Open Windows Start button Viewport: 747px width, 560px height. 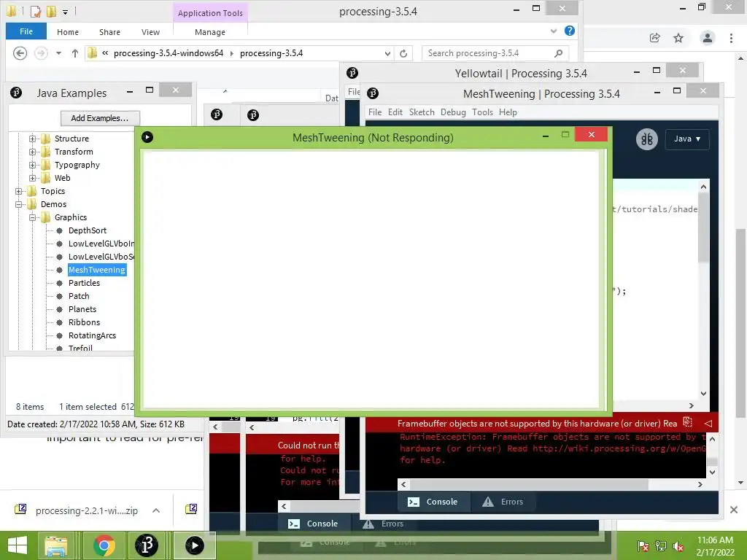click(x=18, y=545)
